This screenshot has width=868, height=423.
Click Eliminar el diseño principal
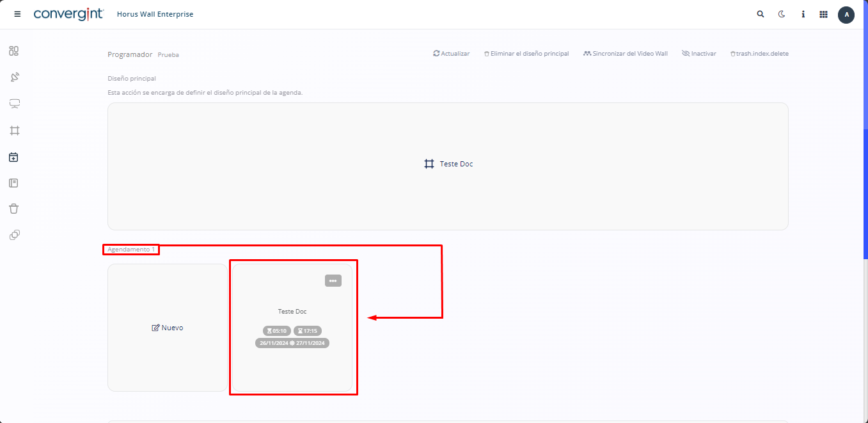click(x=526, y=54)
